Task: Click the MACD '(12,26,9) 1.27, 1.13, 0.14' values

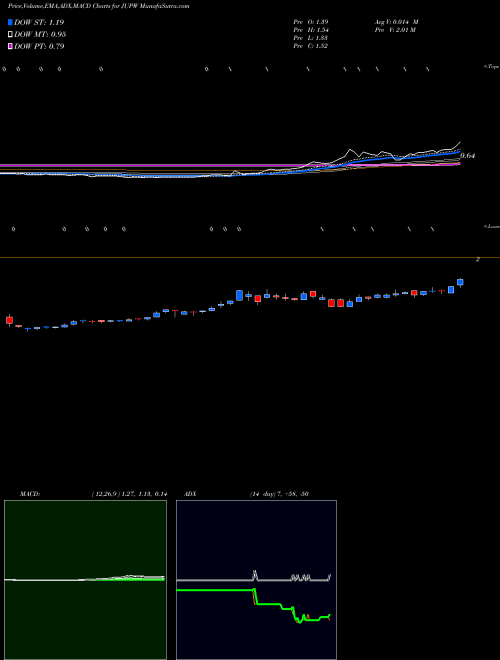Action: pos(129,494)
